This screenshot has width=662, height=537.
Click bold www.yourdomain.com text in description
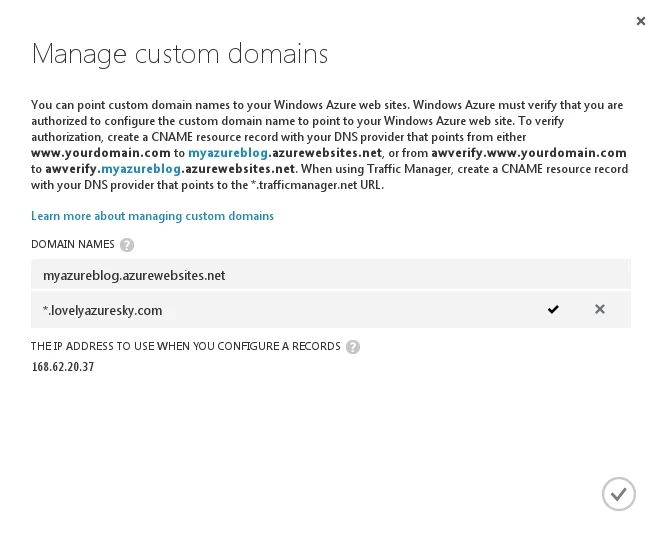pos(101,153)
